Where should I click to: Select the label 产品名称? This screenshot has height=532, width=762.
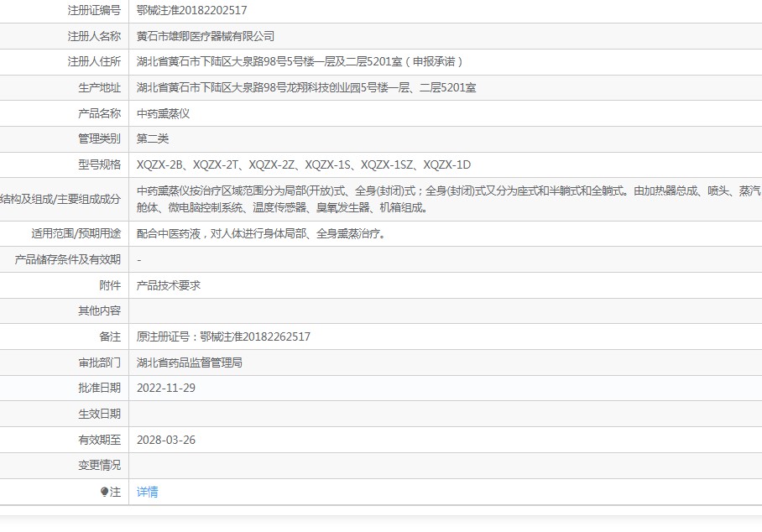click(99, 113)
